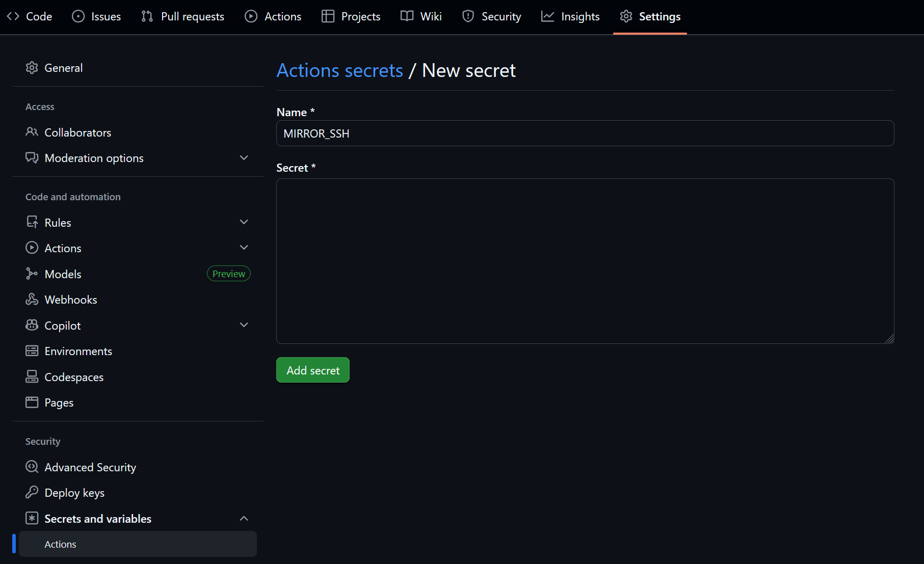Expand the Rules chevron
The height and width of the screenshot is (564, 924).
(x=244, y=222)
